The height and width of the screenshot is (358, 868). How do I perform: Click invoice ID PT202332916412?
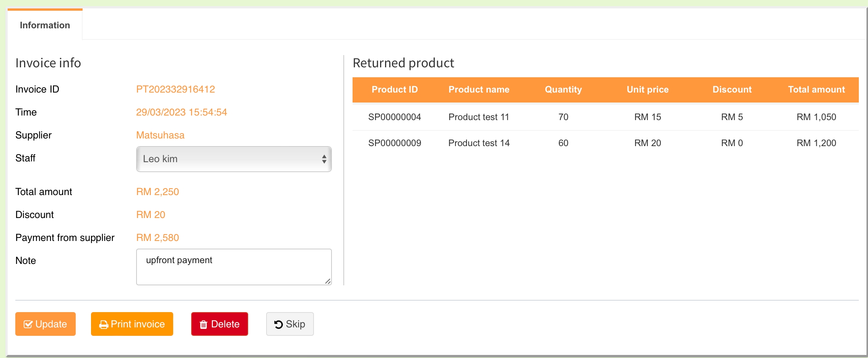(x=176, y=89)
